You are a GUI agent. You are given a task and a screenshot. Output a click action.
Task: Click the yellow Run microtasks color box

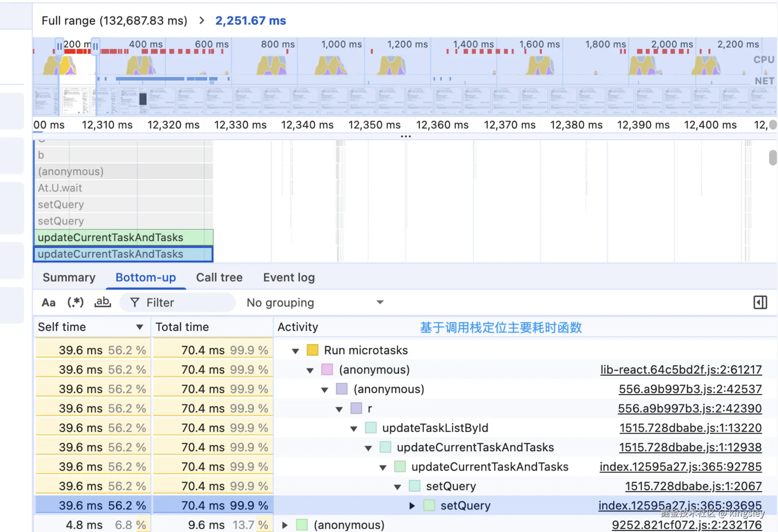pos(312,350)
